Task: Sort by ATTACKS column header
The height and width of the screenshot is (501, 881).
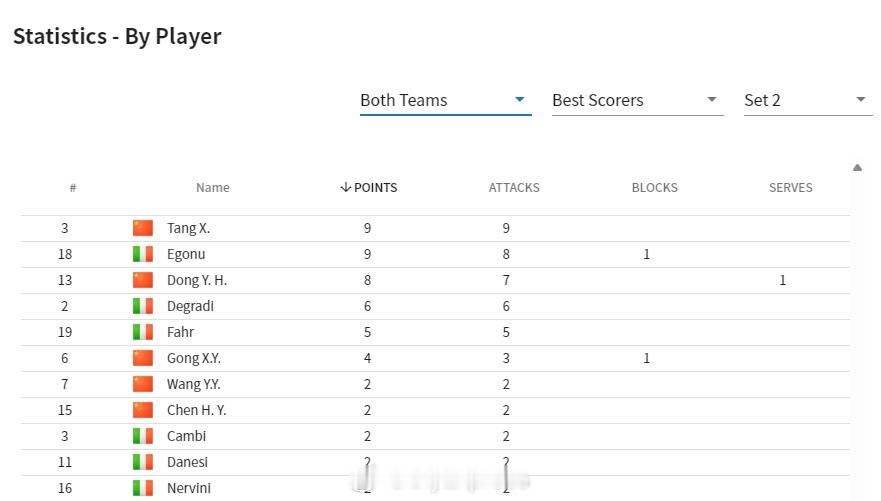Action: point(514,188)
